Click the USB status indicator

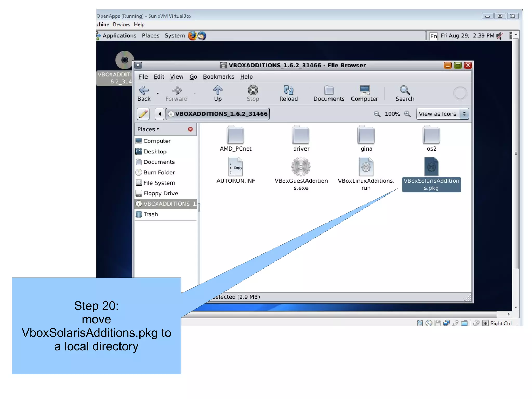tap(455, 323)
